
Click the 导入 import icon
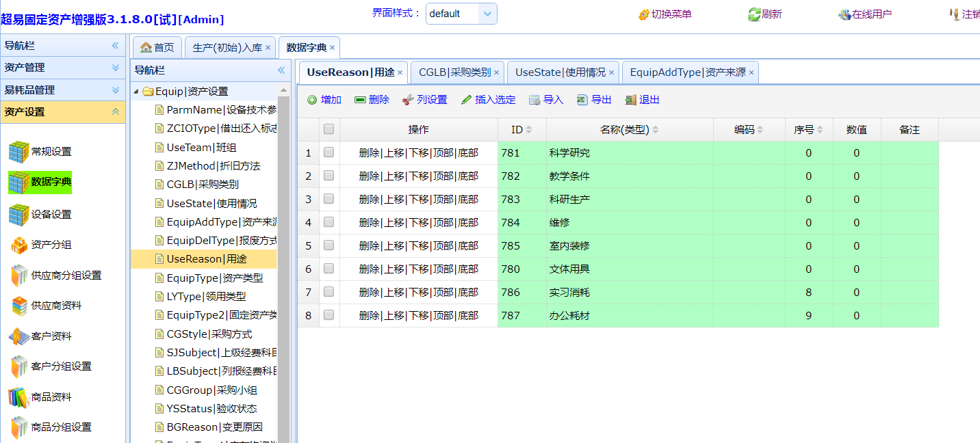(x=534, y=100)
